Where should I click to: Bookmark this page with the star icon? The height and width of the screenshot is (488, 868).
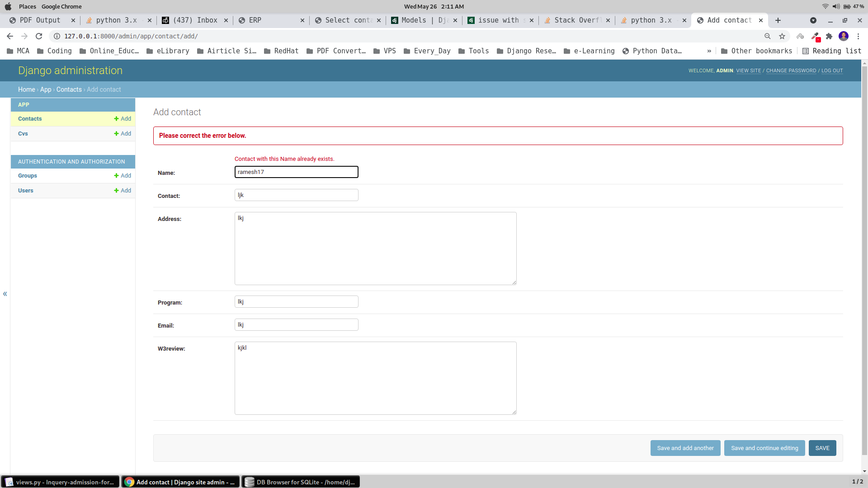coord(782,36)
